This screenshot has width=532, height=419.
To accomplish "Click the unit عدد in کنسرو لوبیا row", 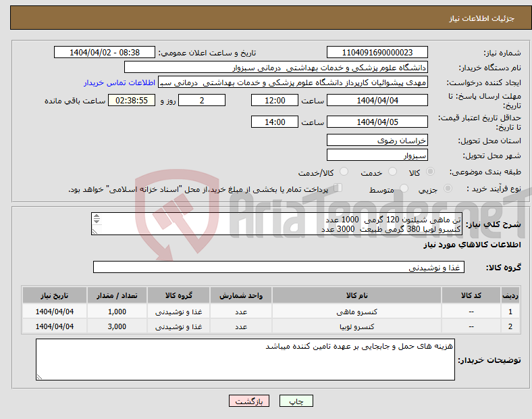I will coord(241,326).
